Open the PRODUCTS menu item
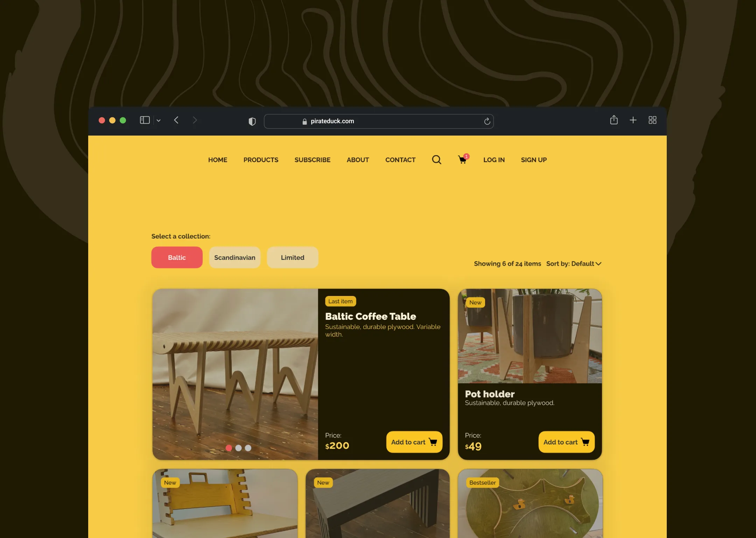This screenshot has width=756, height=538. pos(261,160)
